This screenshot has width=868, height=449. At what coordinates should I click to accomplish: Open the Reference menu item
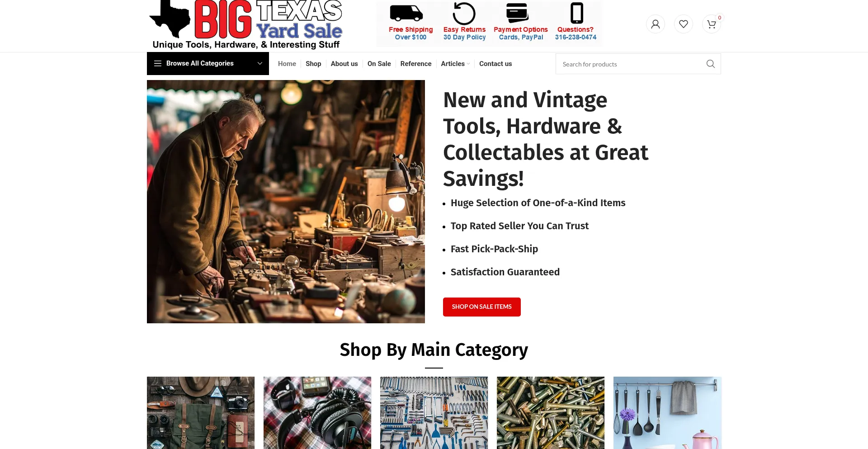[415, 64]
